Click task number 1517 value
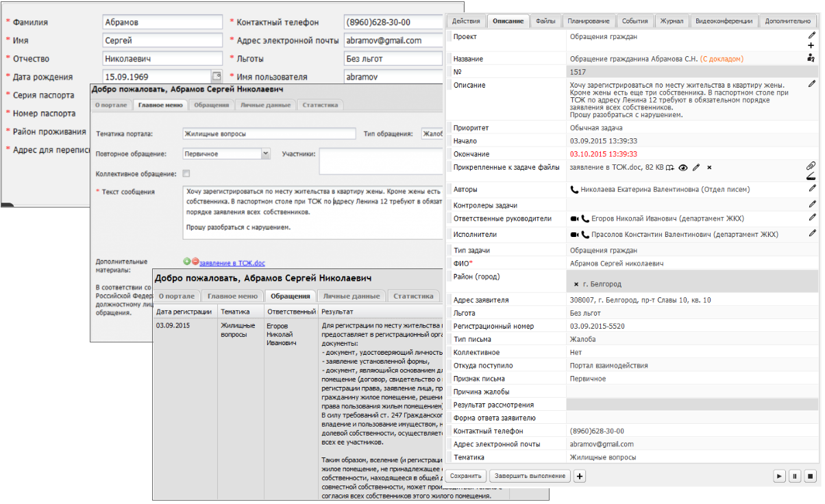 click(578, 72)
